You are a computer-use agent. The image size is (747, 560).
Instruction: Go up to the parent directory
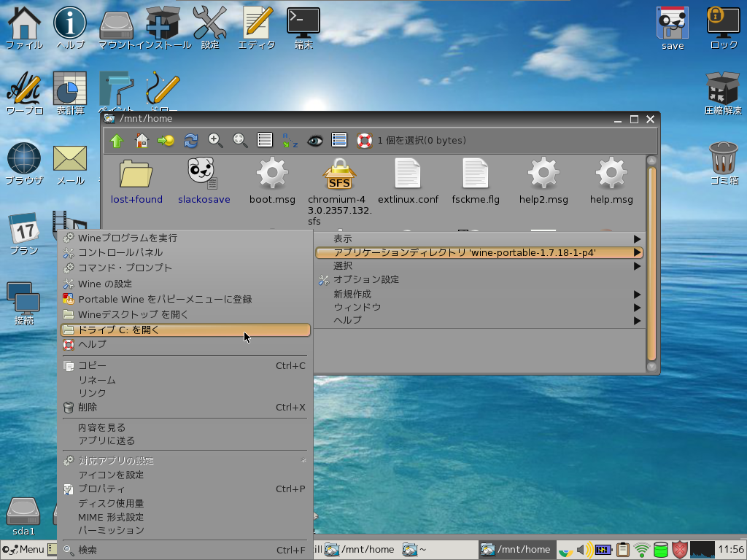(x=117, y=141)
